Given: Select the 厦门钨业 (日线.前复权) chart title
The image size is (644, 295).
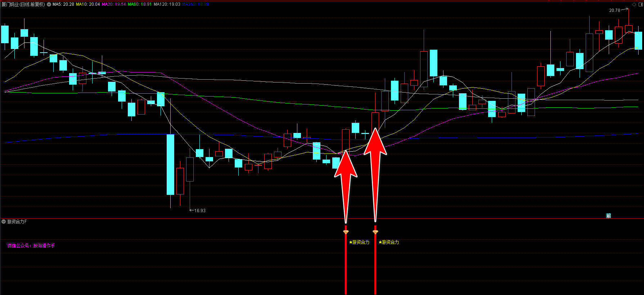Looking at the screenshot, I should pyautogui.click(x=23, y=4).
